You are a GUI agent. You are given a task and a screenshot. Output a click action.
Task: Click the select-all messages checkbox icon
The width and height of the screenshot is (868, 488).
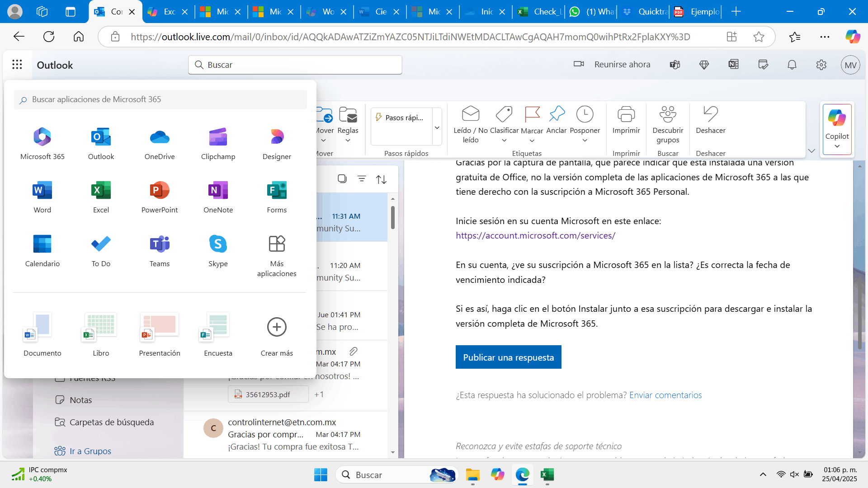(342, 179)
